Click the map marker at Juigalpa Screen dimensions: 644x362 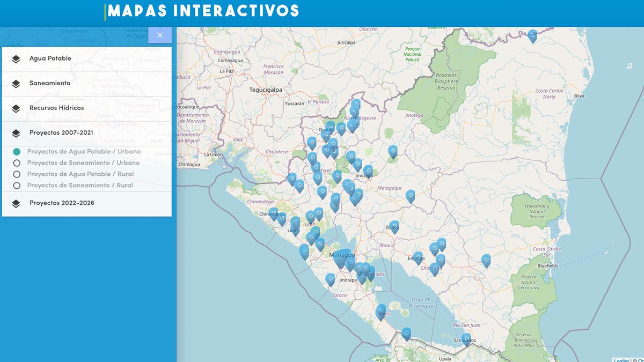pyautogui.click(x=418, y=258)
